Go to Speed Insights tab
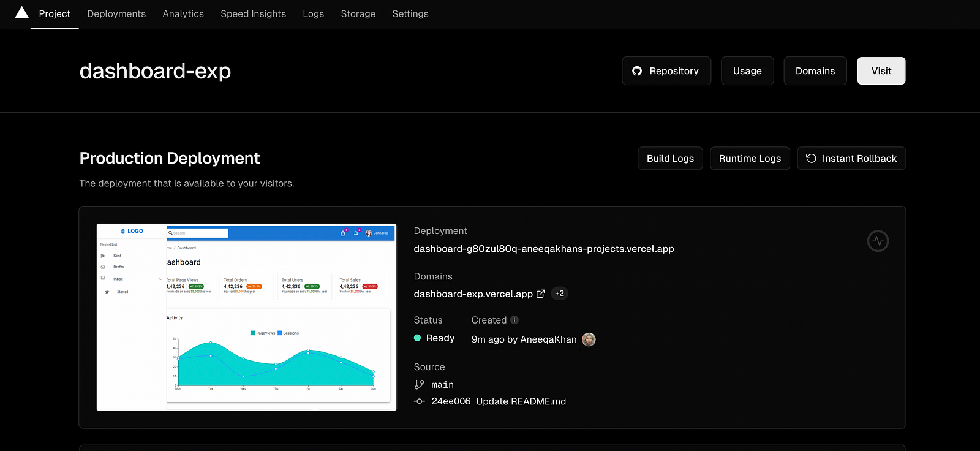Image resolution: width=980 pixels, height=451 pixels. (253, 13)
